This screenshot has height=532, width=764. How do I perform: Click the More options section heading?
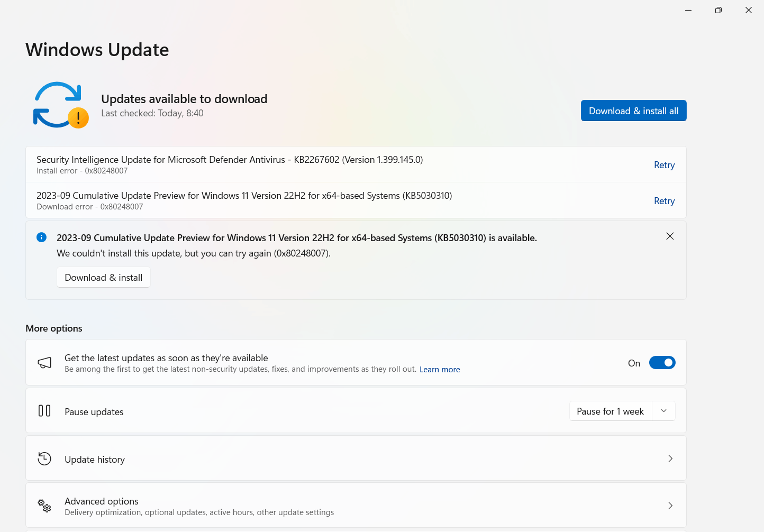click(x=54, y=328)
